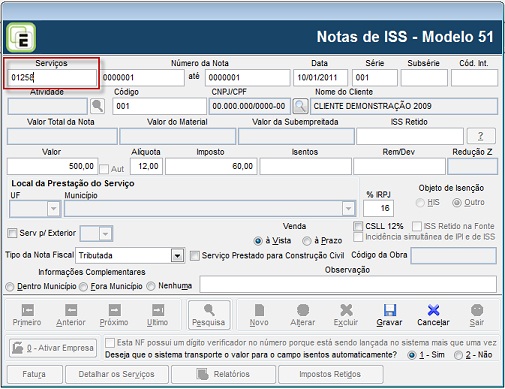Click the Código field

(159, 106)
